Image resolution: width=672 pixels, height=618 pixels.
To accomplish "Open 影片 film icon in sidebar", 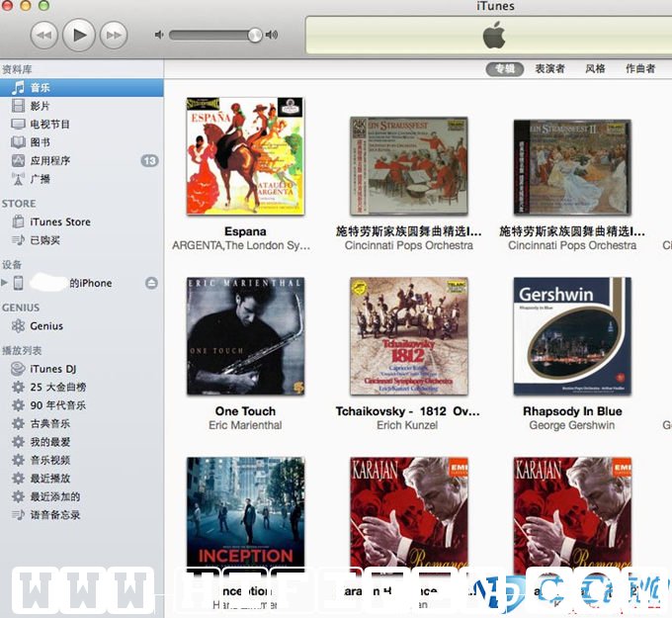I will point(18,106).
